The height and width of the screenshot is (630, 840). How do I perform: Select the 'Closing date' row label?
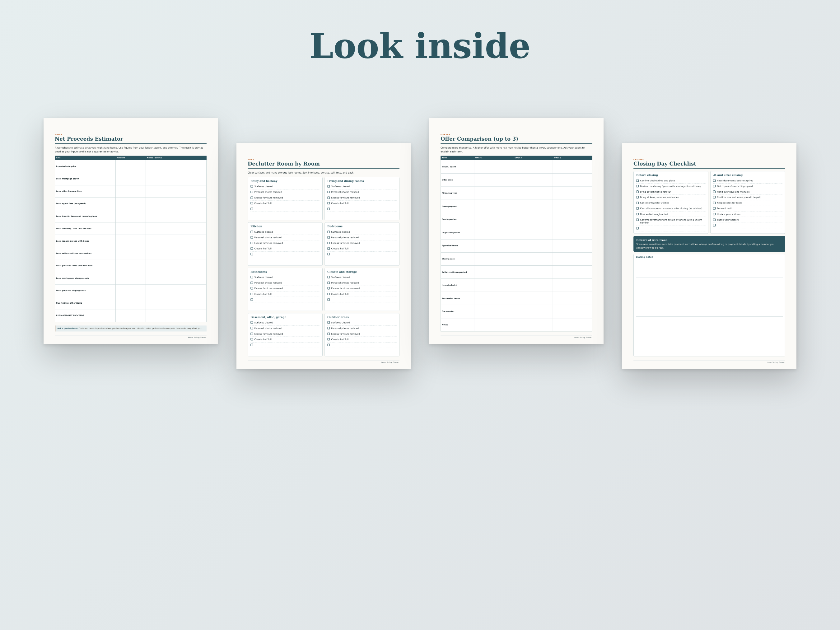click(x=448, y=259)
